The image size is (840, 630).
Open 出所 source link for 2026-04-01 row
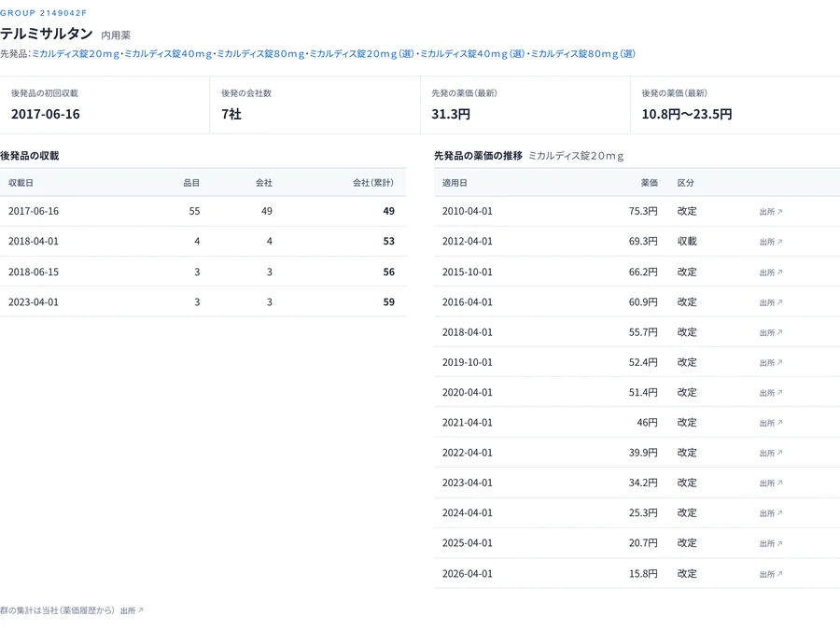pyautogui.click(x=771, y=574)
